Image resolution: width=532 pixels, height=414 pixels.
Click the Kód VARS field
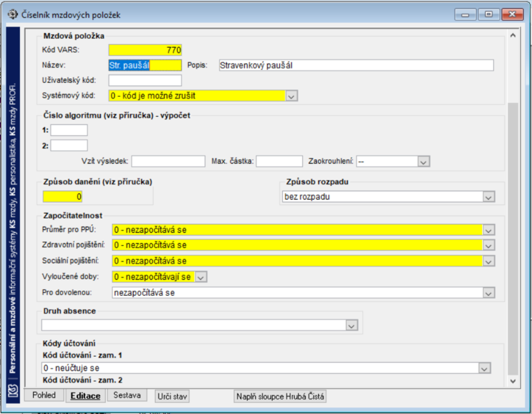(145, 50)
